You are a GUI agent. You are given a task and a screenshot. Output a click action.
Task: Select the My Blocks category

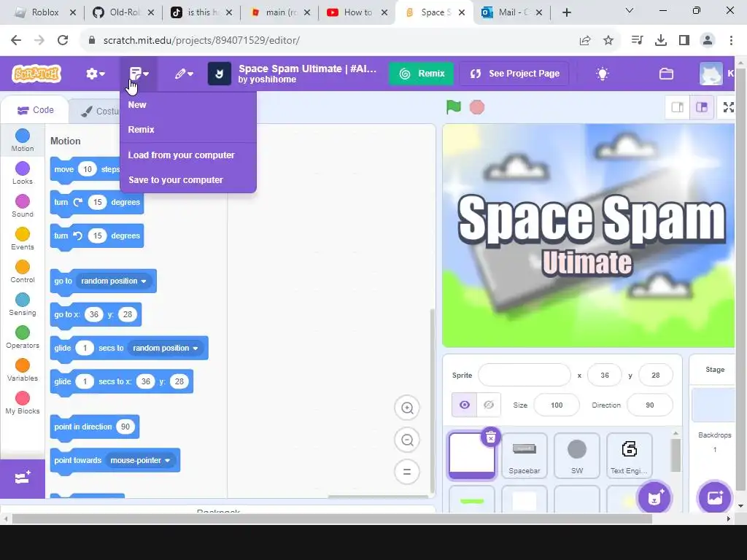tap(23, 402)
